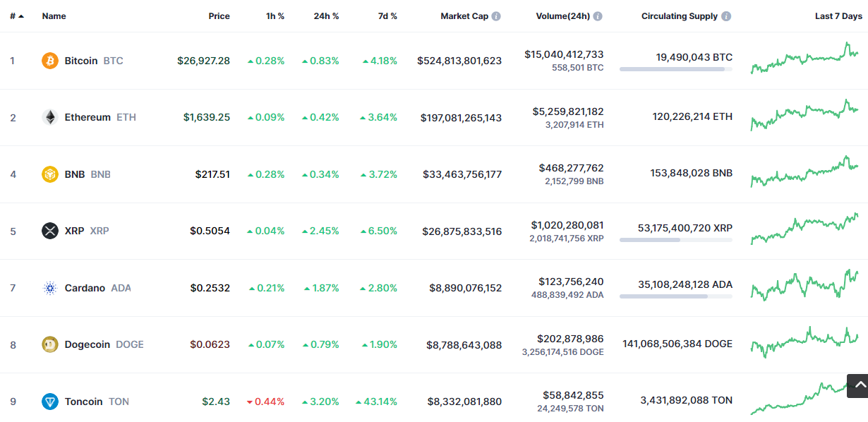Viewport: 868px width, 422px height.
Task: Open BNB's 7-day sparkline chart
Action: [804, 171]
